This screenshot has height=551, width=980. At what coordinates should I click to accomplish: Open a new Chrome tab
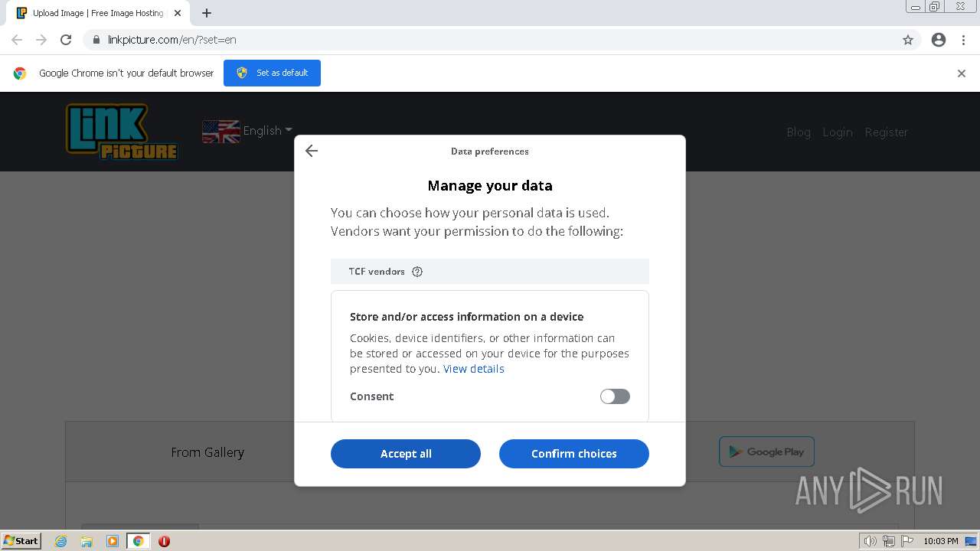click(x=207, y=13)
